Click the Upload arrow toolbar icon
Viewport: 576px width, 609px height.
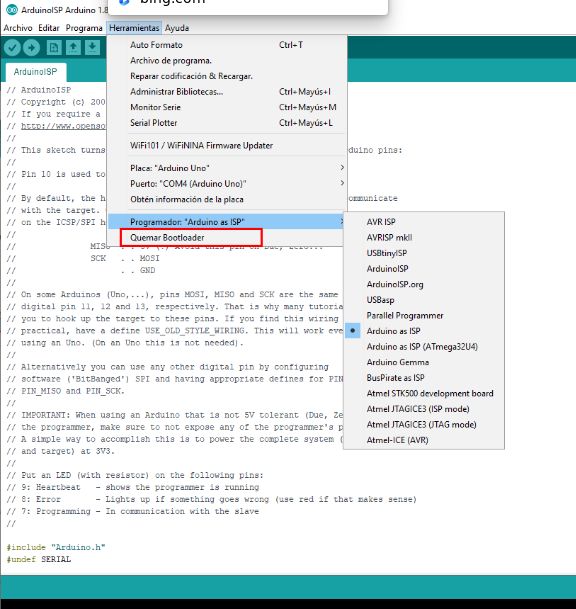click(x=31, y=48)
